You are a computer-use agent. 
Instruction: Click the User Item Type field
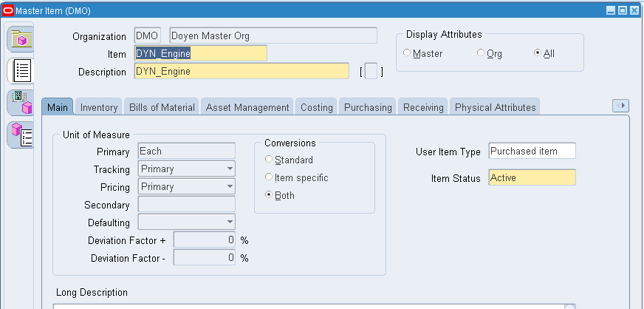click(532, 151)
